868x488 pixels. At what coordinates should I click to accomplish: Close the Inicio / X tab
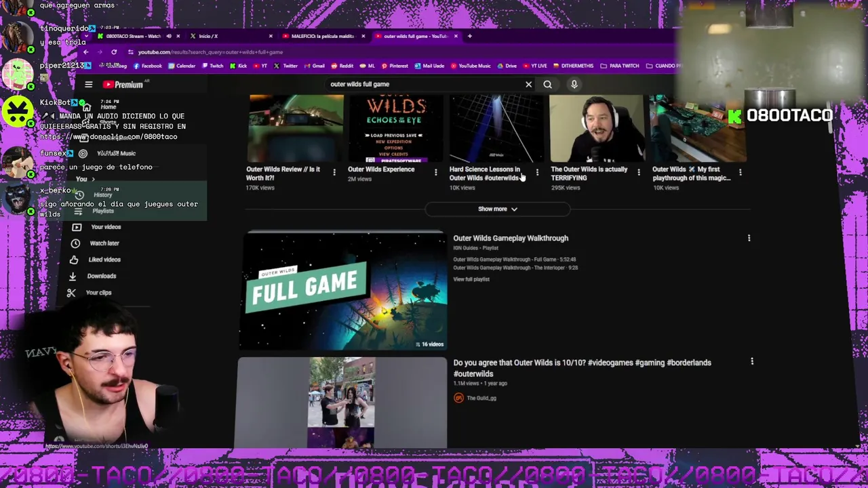(x=271, y=36)
